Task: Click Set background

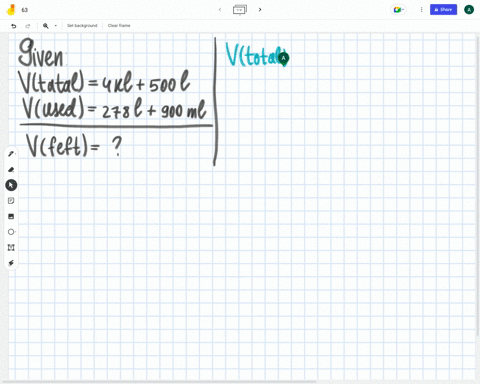Action: (x=82, y=26)
